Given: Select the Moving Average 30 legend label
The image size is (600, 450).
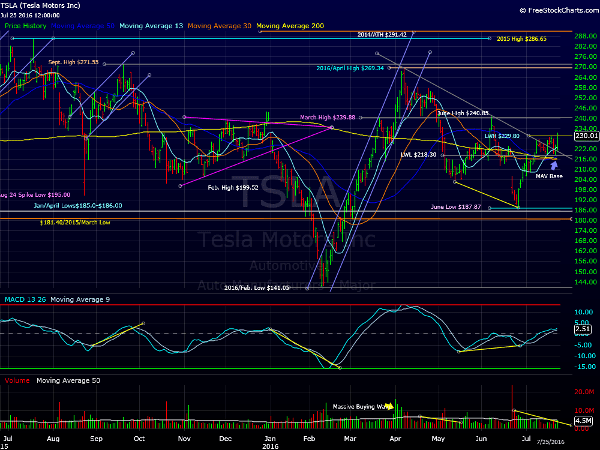Looking at the screenshot, I should (x=219, y=26).
